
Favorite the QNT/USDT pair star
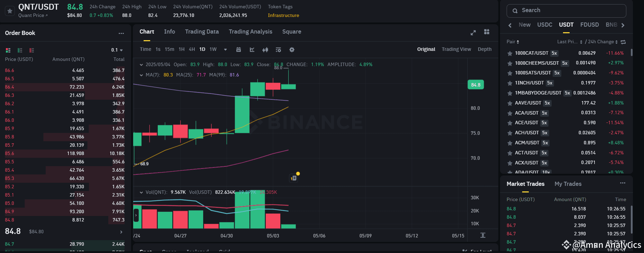(10, 11)
